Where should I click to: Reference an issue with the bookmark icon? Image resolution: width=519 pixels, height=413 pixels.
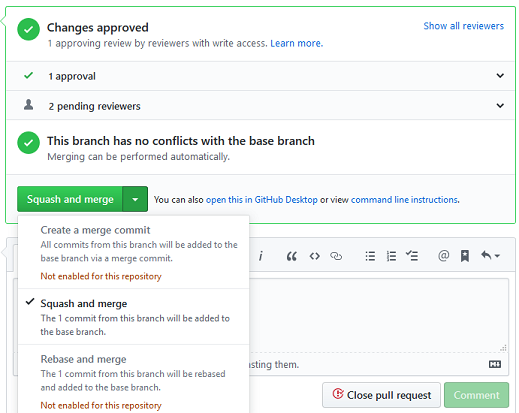coord(465,256)
